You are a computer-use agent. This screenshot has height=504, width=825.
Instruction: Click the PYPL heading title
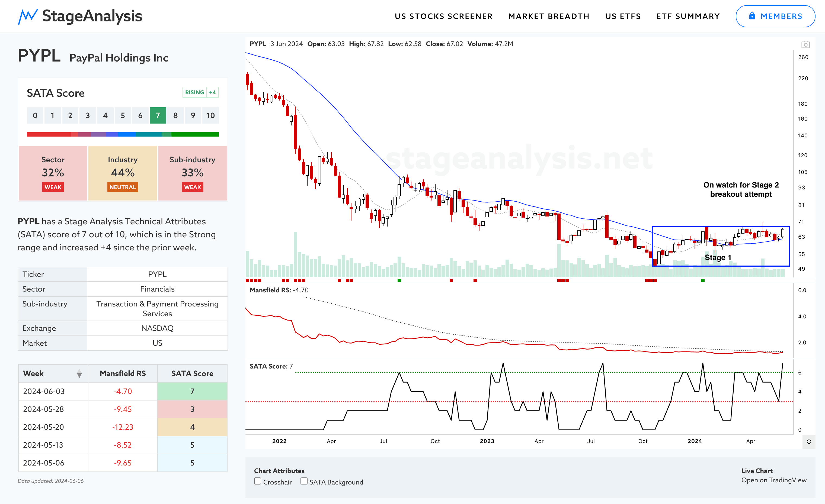[39, 56]
